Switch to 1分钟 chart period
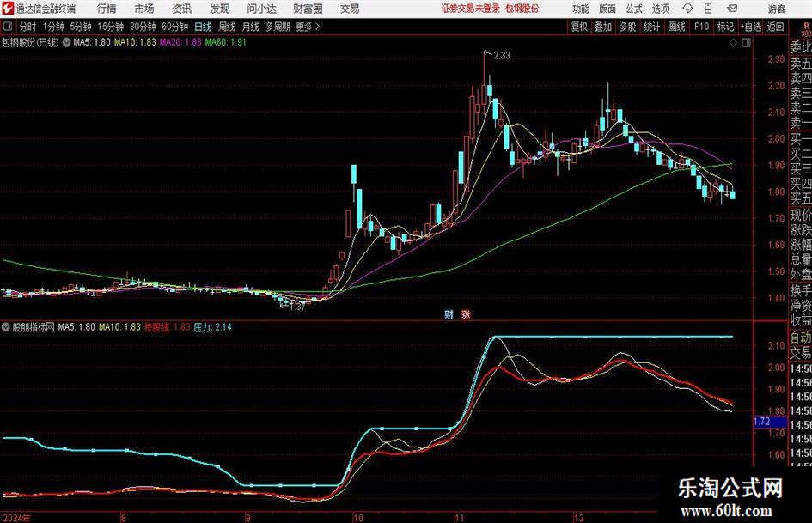 [52, 27]
